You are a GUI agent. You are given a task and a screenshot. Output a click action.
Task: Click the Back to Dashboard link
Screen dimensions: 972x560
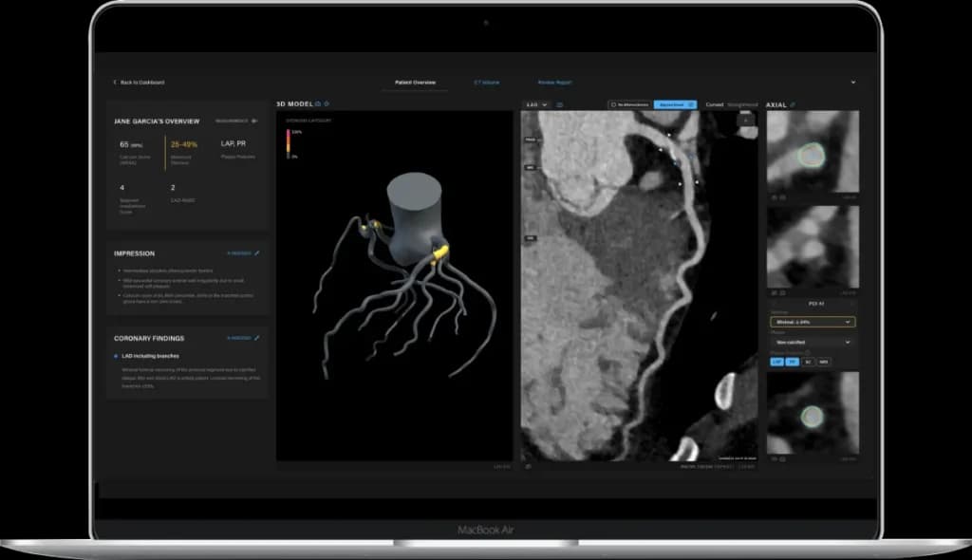pos(138,83)
